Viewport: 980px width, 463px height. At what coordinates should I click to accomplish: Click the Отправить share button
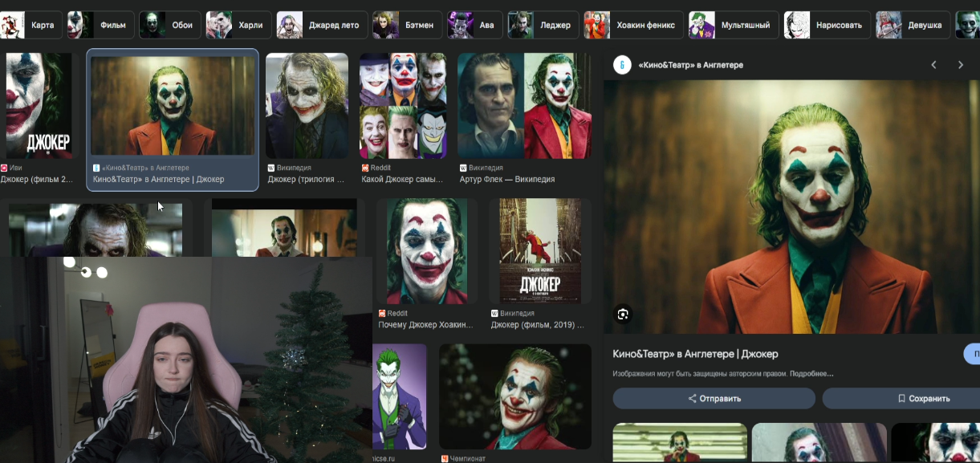pyautogui.click(x=714, y=398)
